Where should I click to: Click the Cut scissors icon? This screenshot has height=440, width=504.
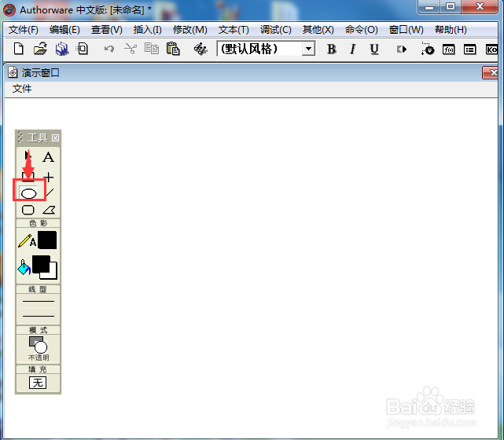click(131, 49)
